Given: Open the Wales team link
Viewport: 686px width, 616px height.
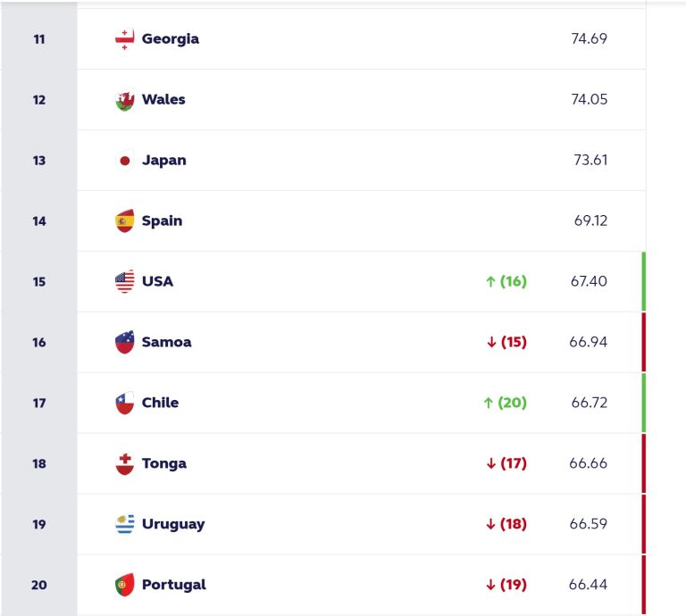Looking at the screenshot, I should coord(163,100).
